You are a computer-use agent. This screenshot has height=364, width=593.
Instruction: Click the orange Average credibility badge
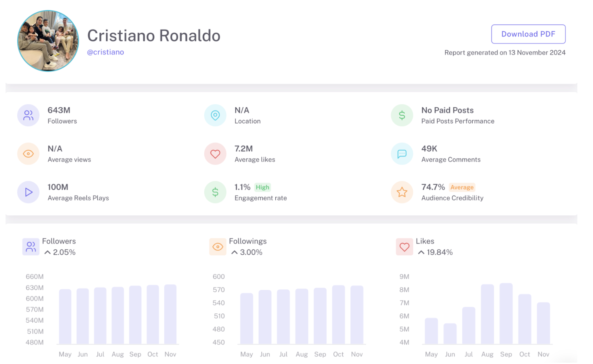(x=462, y=187)
